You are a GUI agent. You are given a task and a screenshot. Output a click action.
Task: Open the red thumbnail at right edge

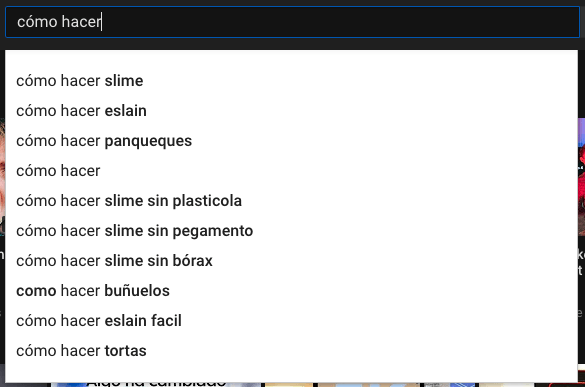[x=581, y=177]
